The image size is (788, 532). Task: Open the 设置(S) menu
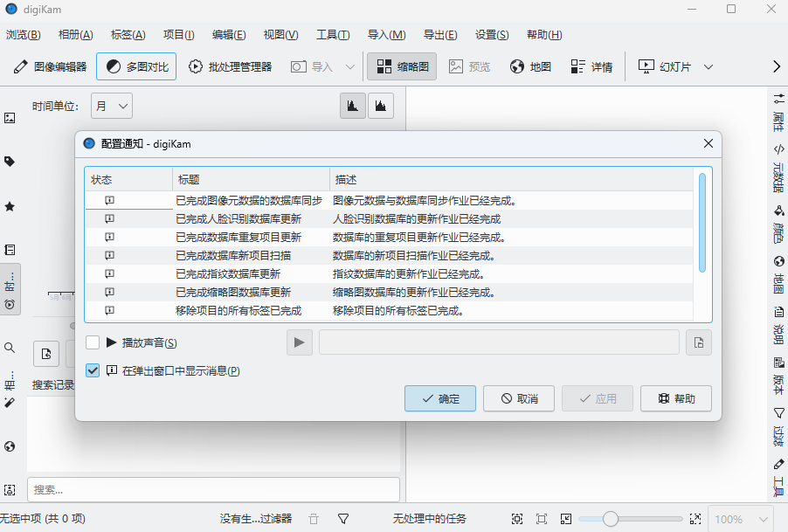click(492, 35)
